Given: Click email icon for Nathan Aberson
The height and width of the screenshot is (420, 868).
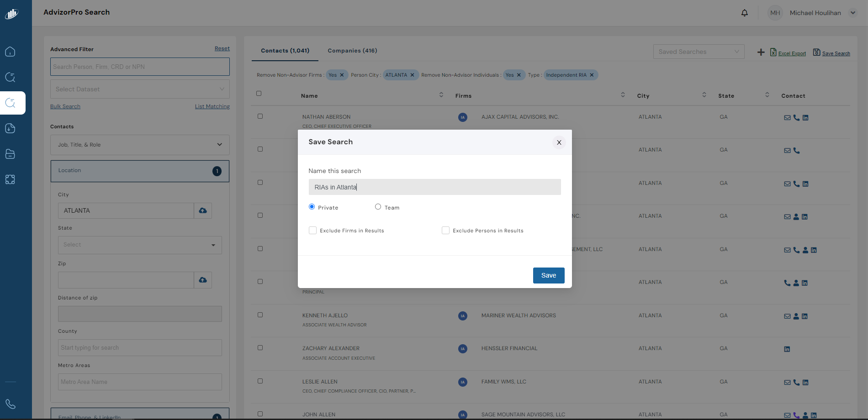Looking at the screenshot, I should [787, 118].
